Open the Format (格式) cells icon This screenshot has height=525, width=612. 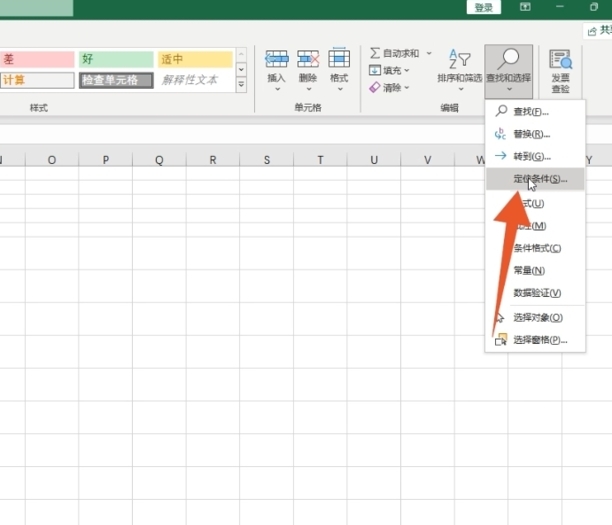click(339, 59)
